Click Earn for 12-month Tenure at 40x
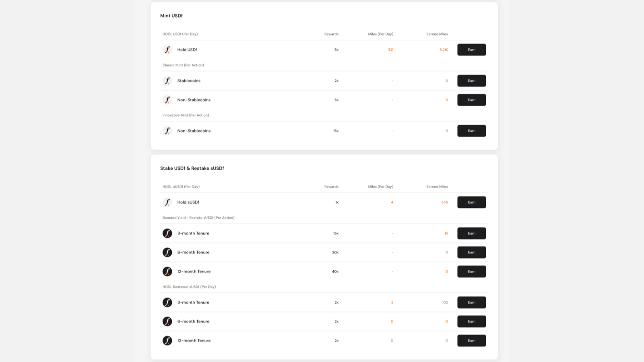 471,271
